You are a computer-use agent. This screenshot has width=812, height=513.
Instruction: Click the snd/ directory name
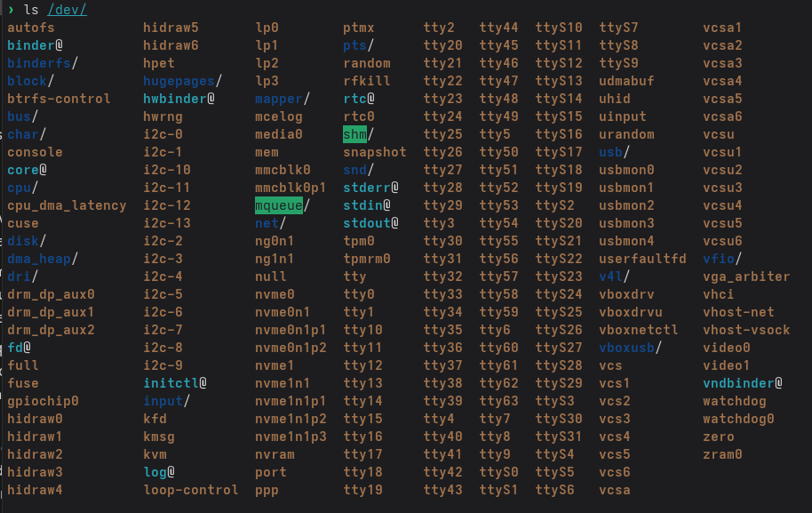pyautogui.click(x=359, y=170)
